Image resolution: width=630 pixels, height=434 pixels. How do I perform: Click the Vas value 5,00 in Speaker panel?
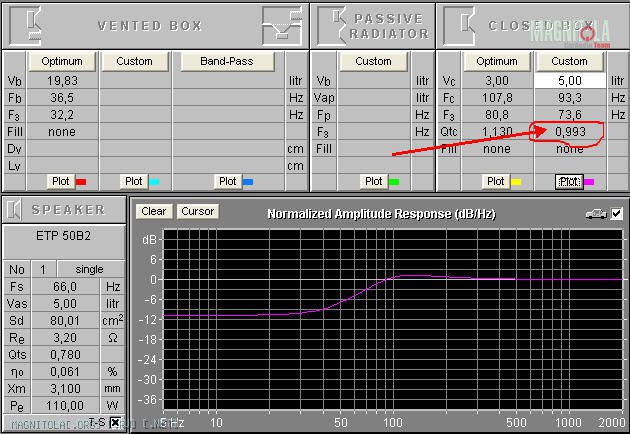65,304
